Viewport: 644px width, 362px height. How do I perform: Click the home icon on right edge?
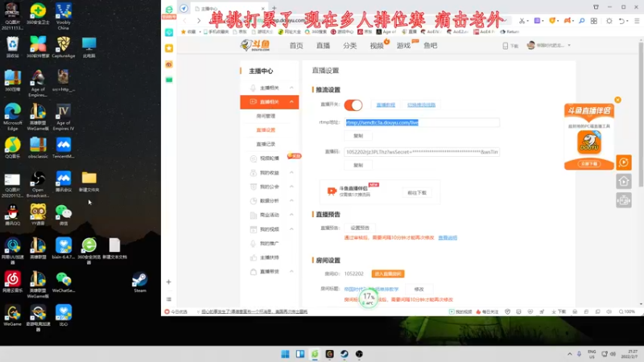(x=623, y=181)
